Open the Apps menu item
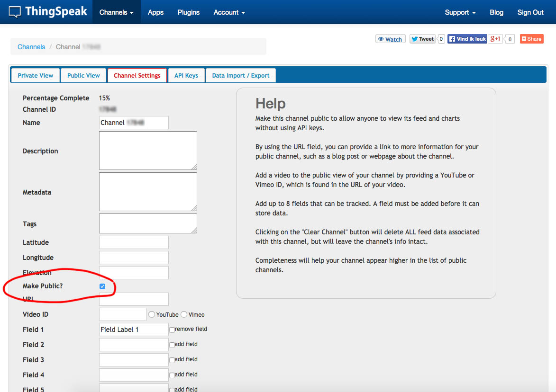Screen dimensions: 556x392 (x=155, y=12)
